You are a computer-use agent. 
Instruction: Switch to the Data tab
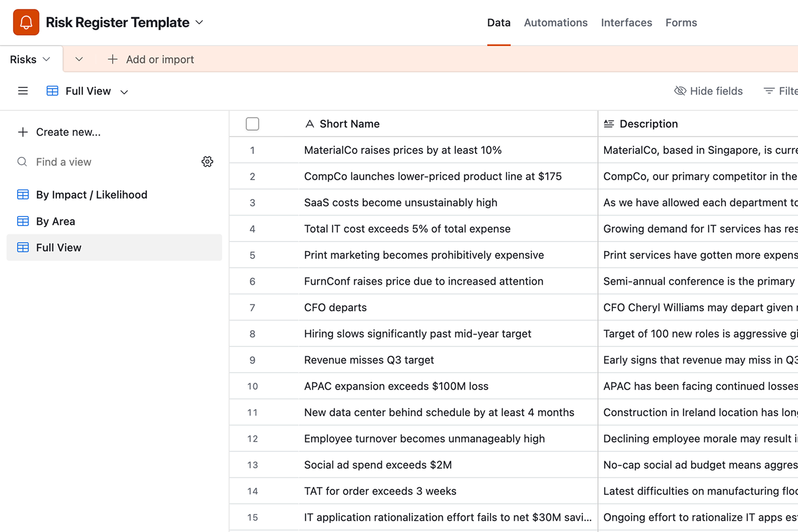499,23
